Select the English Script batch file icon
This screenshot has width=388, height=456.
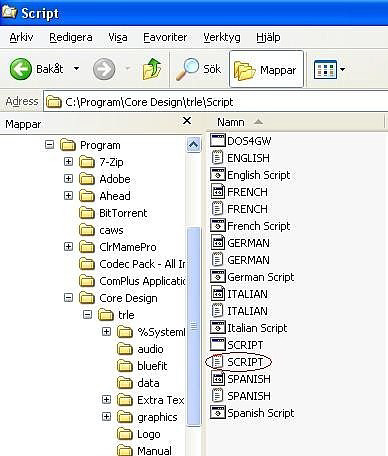click(x=217, y=174)
